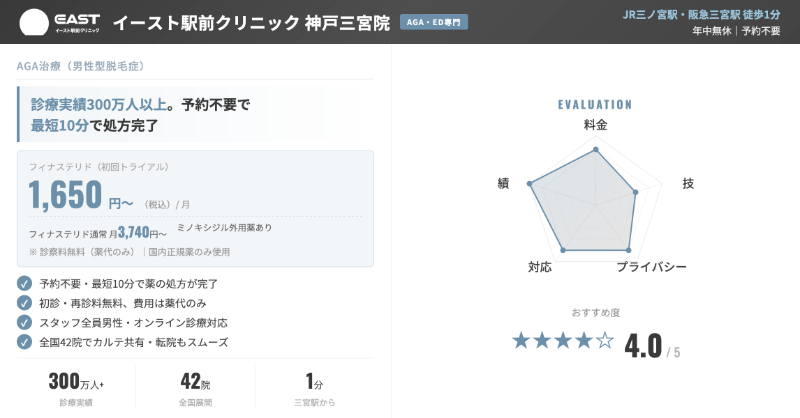Click the プライバシー axis label
Viewport: 800px width, 418px height.
pos(651,267)
